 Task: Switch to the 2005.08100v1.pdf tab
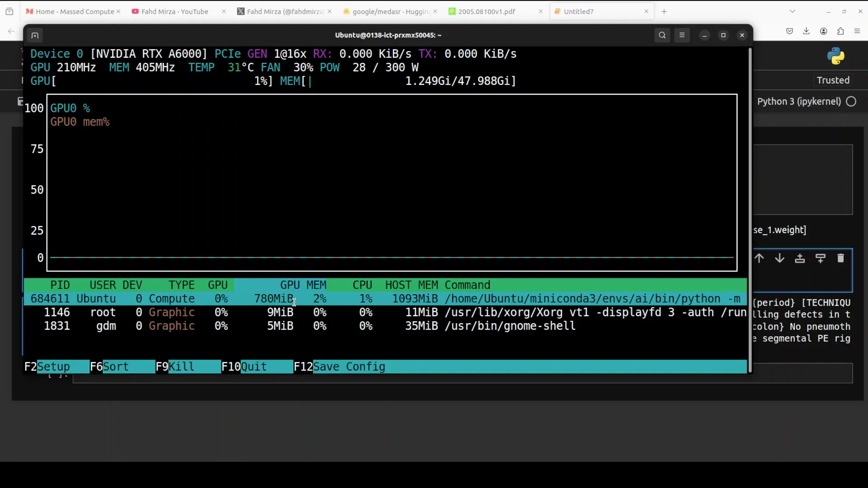tap(486, 12)
